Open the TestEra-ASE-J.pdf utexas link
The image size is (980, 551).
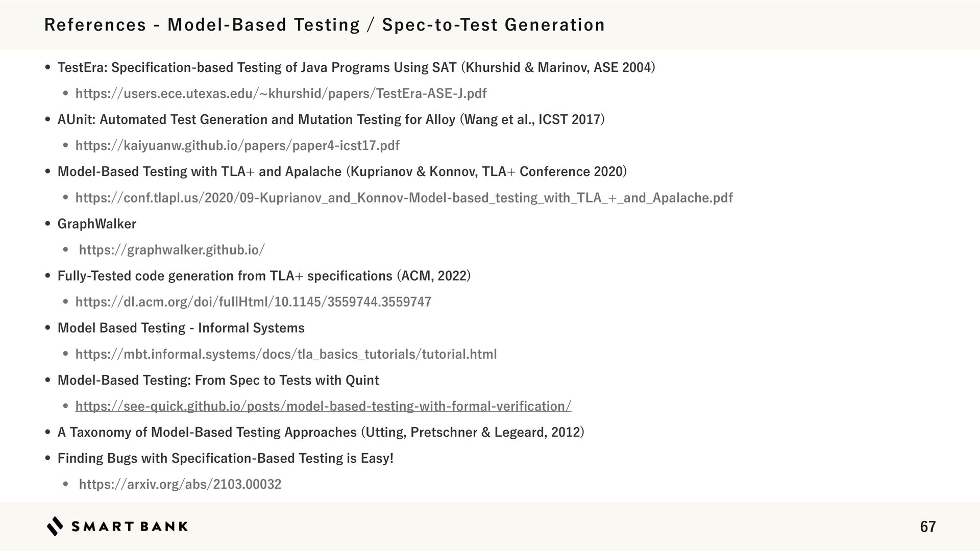[281, 93]
